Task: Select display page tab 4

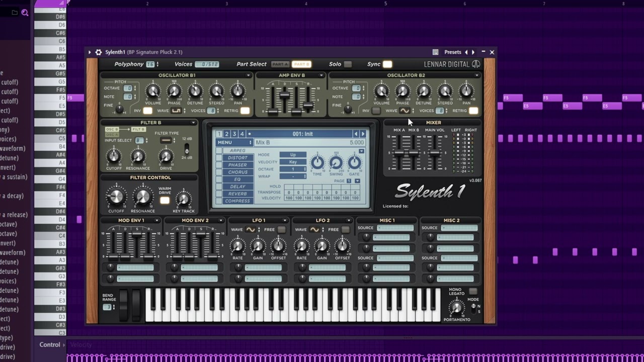Action: click(x=242, y=134)
